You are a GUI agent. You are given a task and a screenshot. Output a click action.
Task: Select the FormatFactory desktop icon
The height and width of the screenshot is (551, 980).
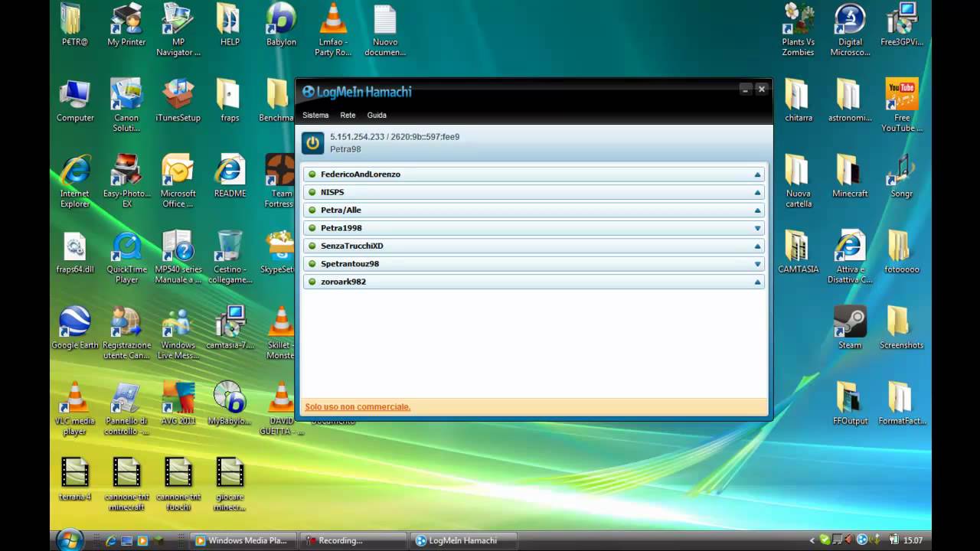pos(902,403)
